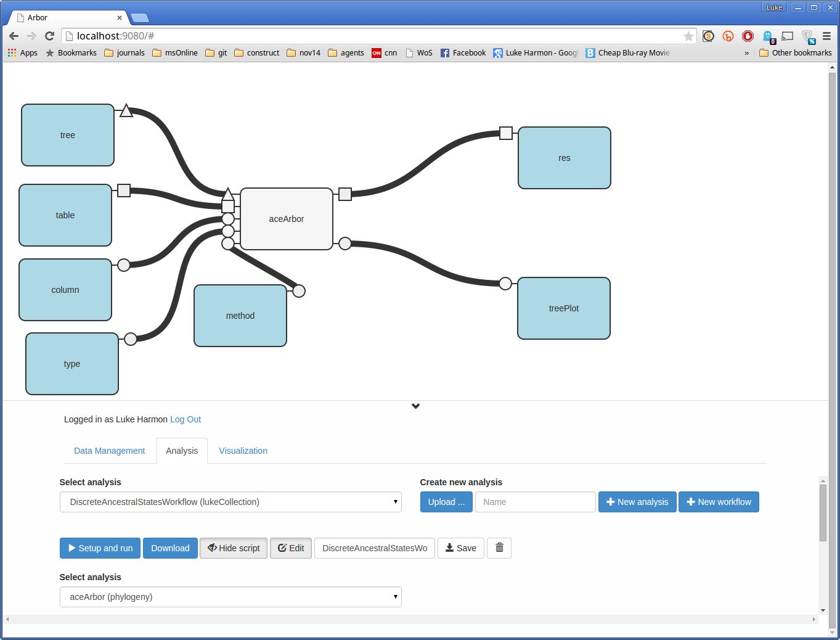Select the method node box
The image size is (840, 640).
pos(240,316)
